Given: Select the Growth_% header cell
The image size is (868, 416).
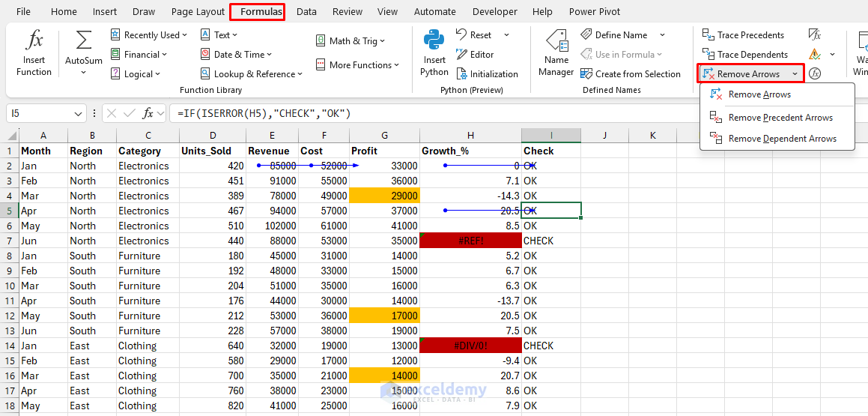Looking at the screenshot, I should click(470, 151).
